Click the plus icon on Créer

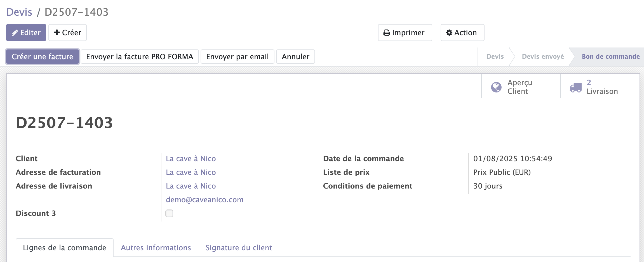(57, 33)
